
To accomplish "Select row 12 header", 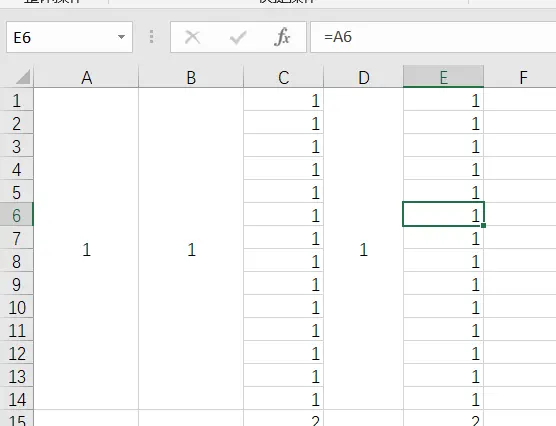I will click(17, 352).
